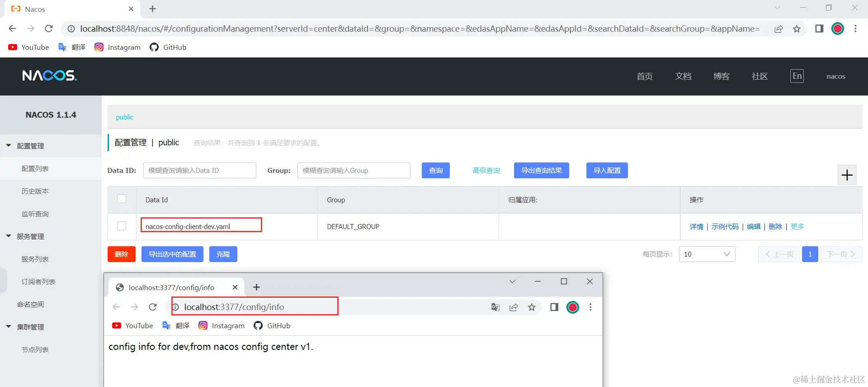Open 社区 in the Nacos header
The image size is (868, 387).
click(759, 76)
